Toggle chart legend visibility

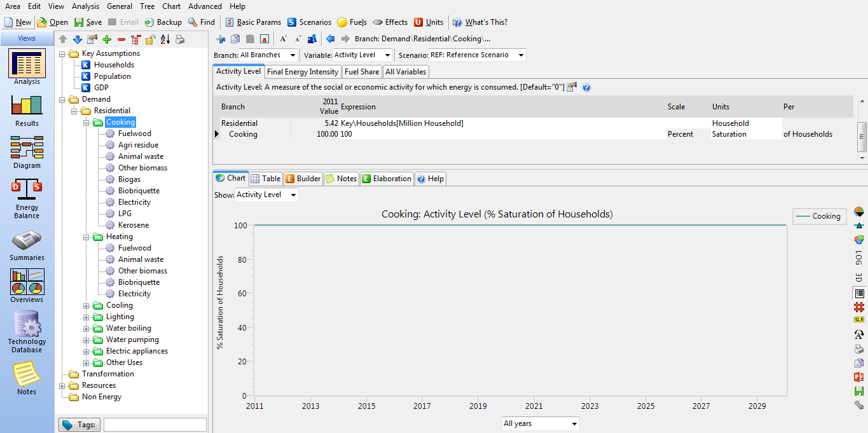click(859, 293)
